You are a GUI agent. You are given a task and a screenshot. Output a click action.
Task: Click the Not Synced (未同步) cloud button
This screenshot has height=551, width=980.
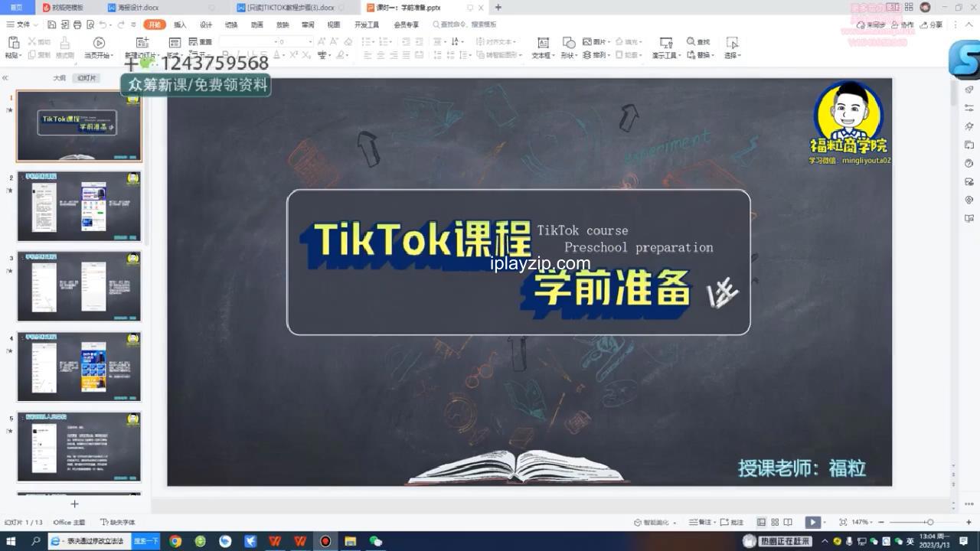coord(872,24)
